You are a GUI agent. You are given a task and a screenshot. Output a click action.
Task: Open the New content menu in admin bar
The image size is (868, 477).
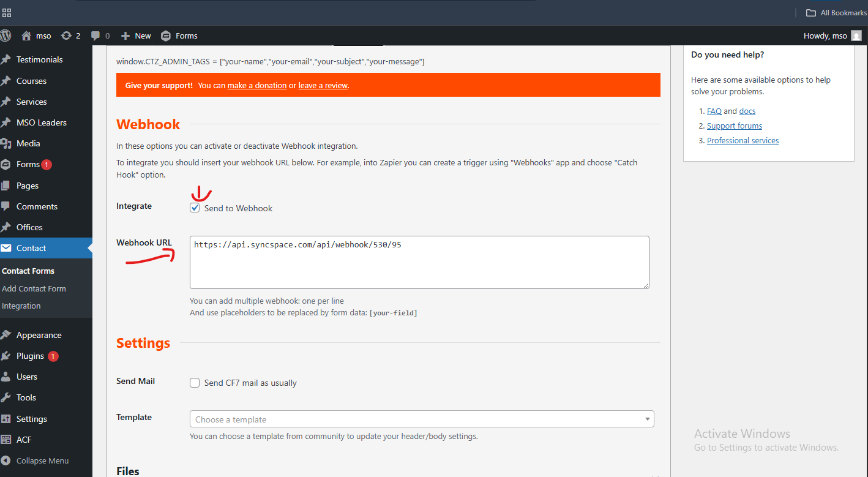click(x=136, y=36)
